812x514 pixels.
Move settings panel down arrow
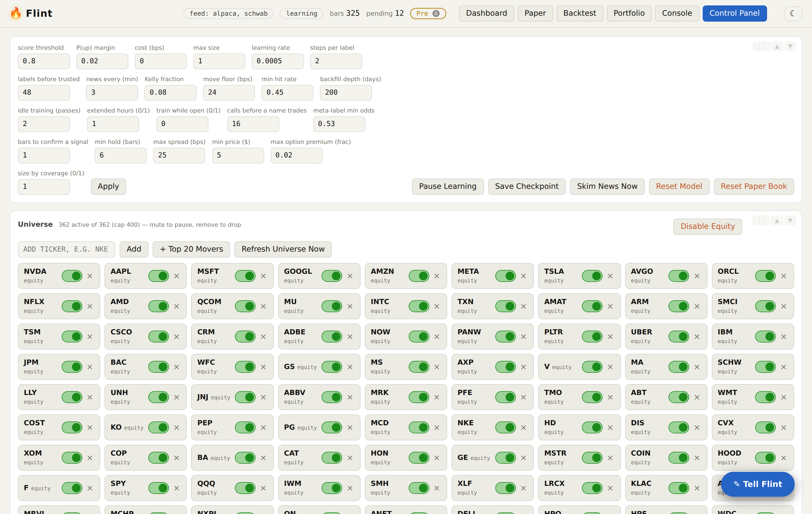(790, 47)
